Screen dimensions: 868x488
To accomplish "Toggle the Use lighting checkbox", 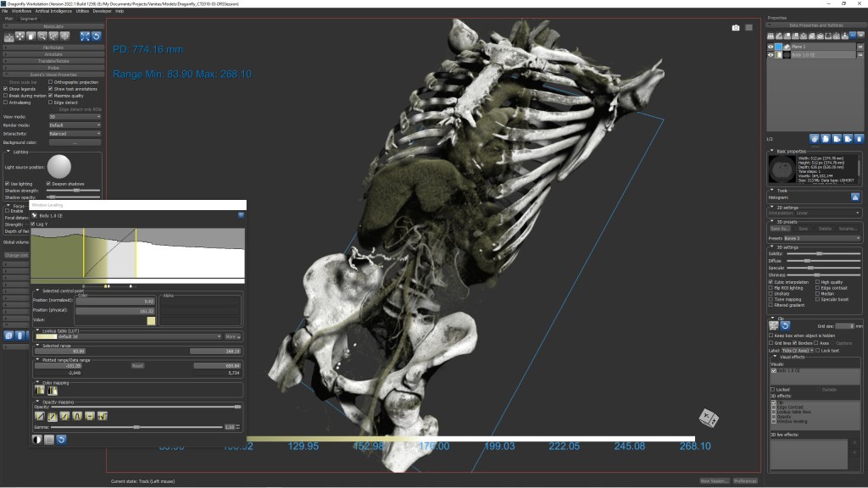I will 6,183.
